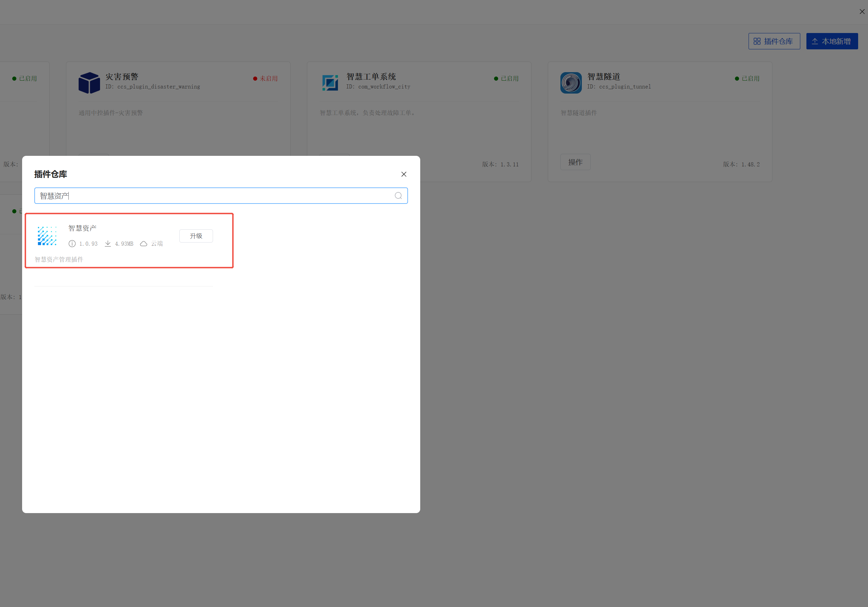Click the 灾害预警 card title
Image resolution: width=868 pixels, height=607 pixels.
122,77
